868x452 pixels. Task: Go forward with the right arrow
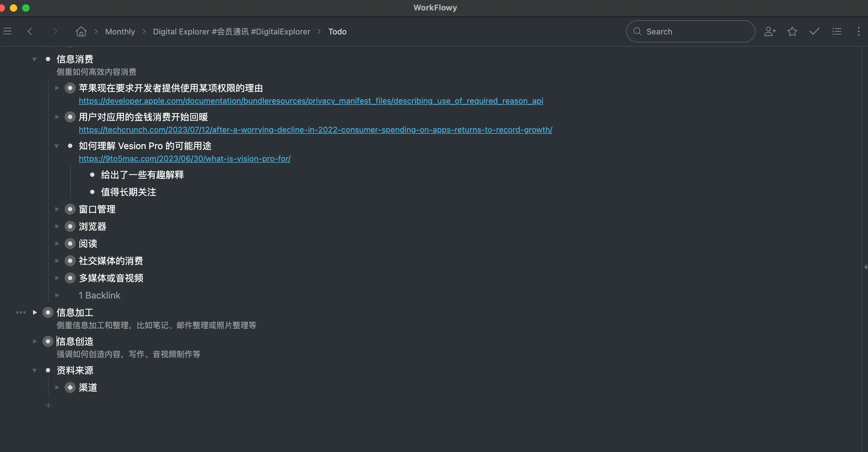coord(55,31)
